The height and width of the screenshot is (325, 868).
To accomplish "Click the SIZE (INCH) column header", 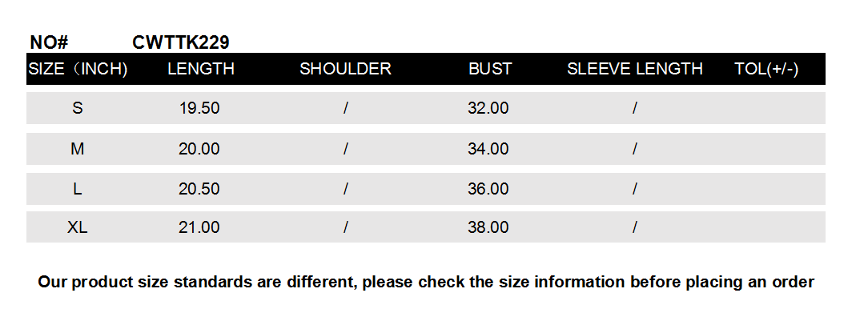I will coord(78,69).
